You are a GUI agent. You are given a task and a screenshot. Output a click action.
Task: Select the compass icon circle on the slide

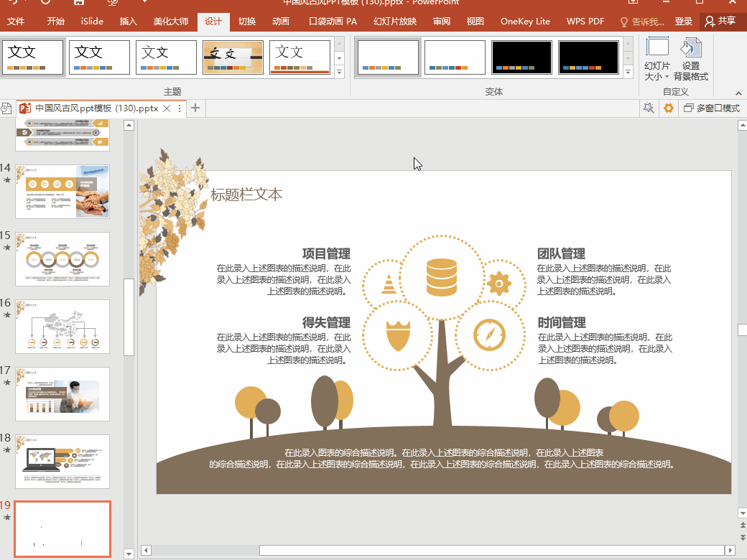[490, 335]
